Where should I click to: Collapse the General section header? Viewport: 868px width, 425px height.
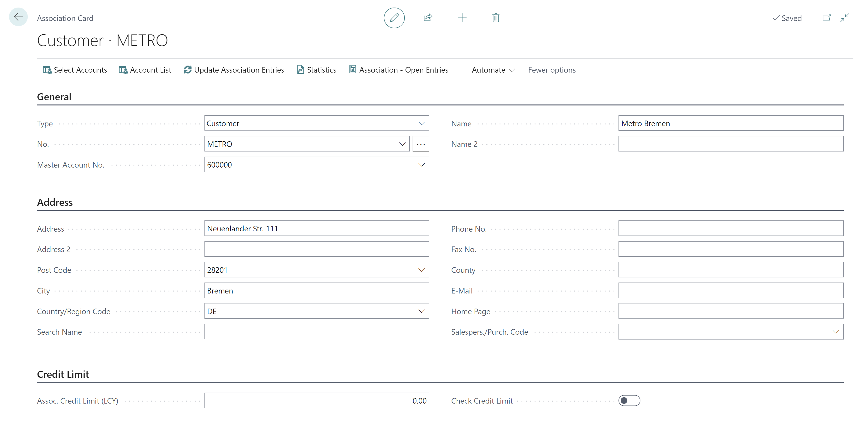click(54, 97)
